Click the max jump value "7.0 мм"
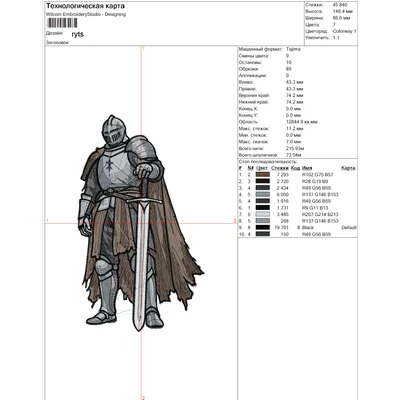 293,142
